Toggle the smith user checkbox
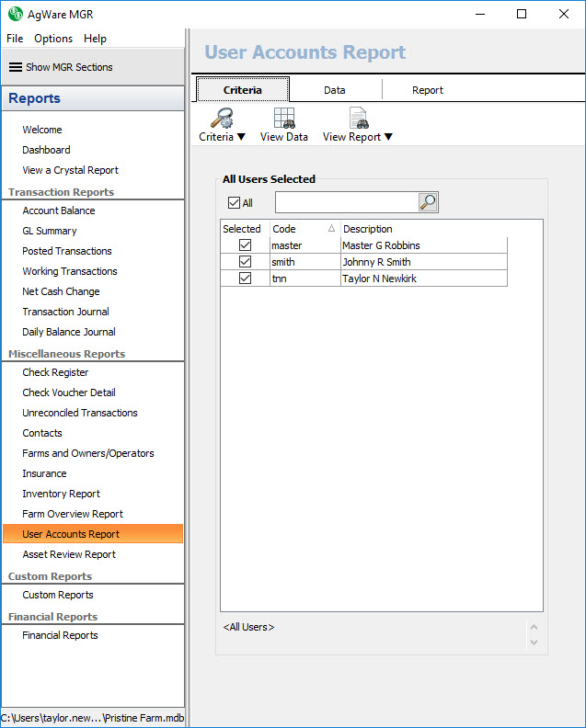Screen dimensions: 586x728 [245, 262]
